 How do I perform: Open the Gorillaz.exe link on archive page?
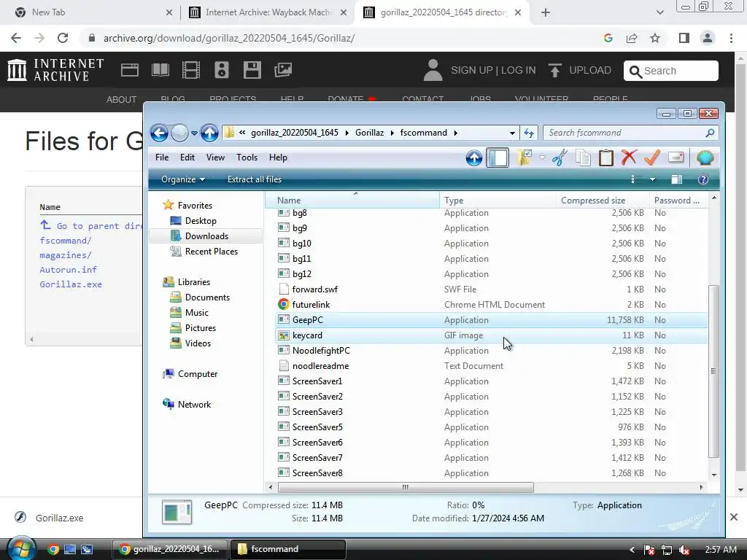tap(71, 284)
